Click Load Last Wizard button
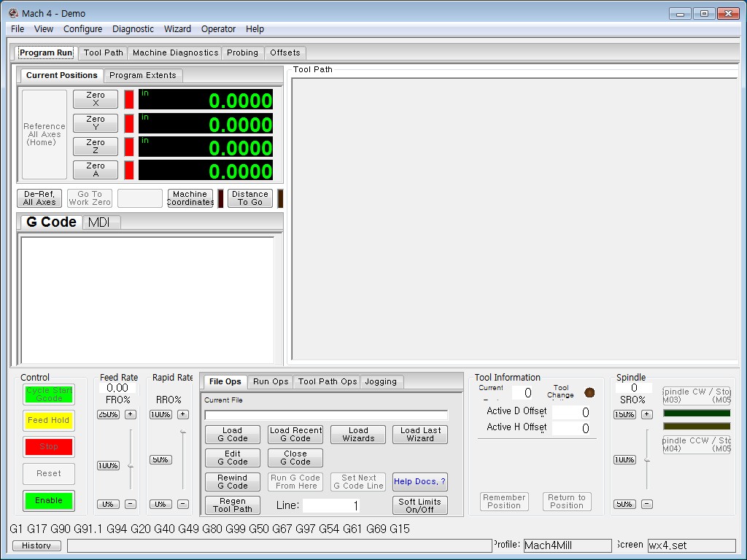Screen dimensions: 747x560 (419, 435)
